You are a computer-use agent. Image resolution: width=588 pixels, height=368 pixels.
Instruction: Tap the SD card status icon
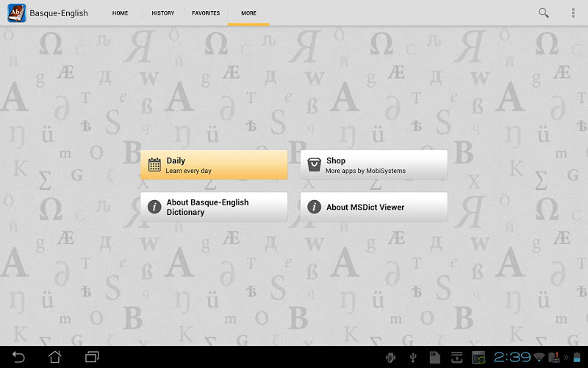coord(434,358)
